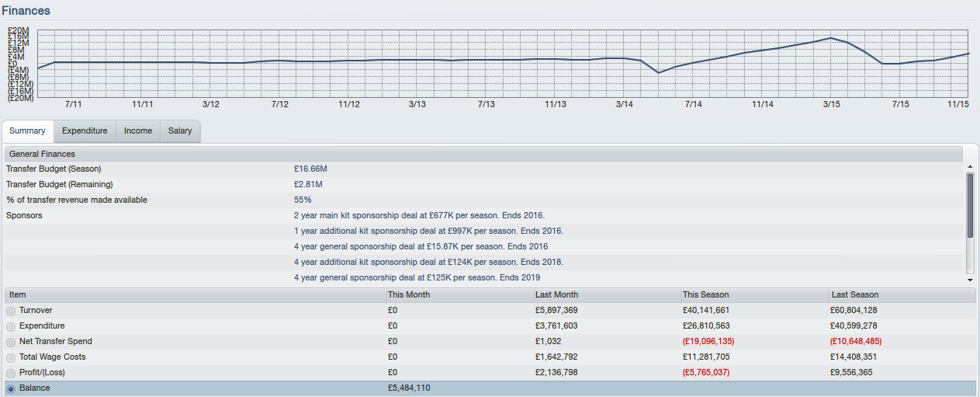Image resolution: width=980 pixels, height=397 pixels.
Task: Click the Finances page title
Action: click(26, 11)
